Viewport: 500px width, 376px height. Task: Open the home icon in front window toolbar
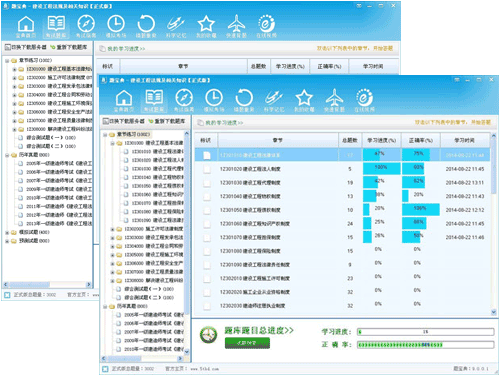click(124, 99)
